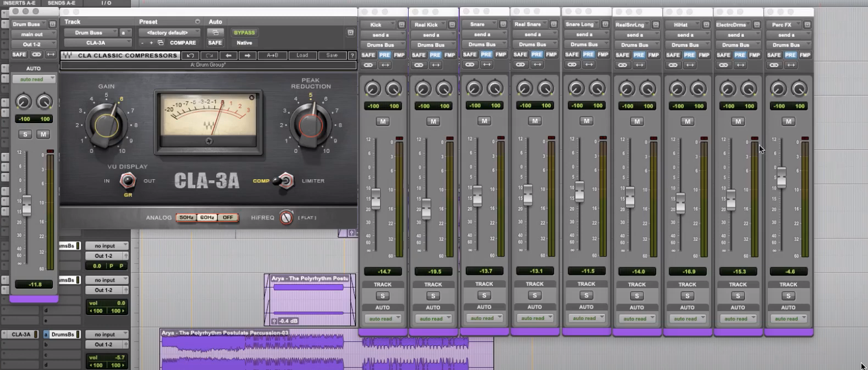868x370 pixels.
Task: Select 50Hz analog mode
Action: (186, 218)
